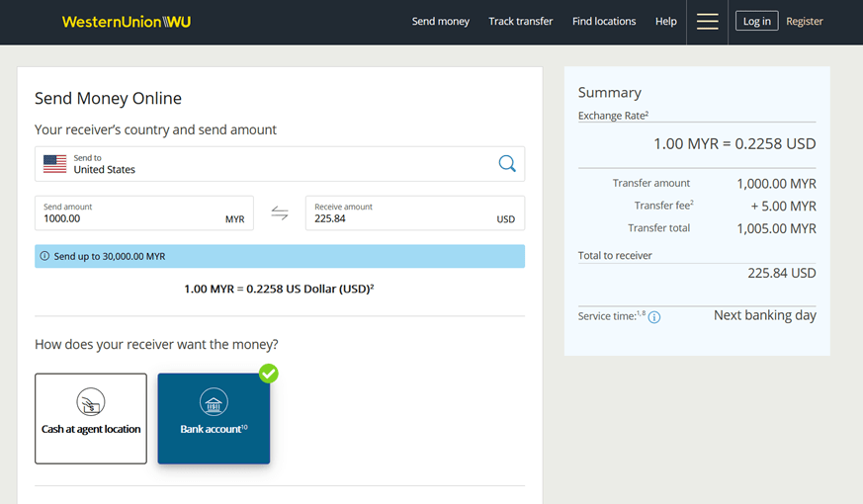
Task: Click the Log in button
Action: 756,22
